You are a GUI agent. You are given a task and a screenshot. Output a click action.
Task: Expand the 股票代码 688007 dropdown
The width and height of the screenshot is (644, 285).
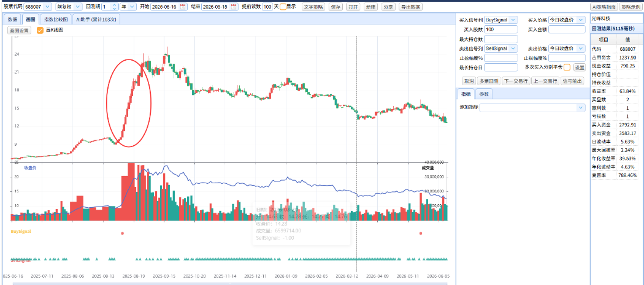click(x=38, y=7)
